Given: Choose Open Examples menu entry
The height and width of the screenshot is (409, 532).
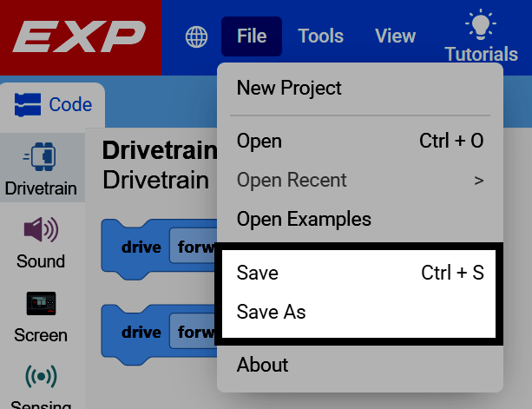Looking at the screenshot, I should tap(360, 219).
